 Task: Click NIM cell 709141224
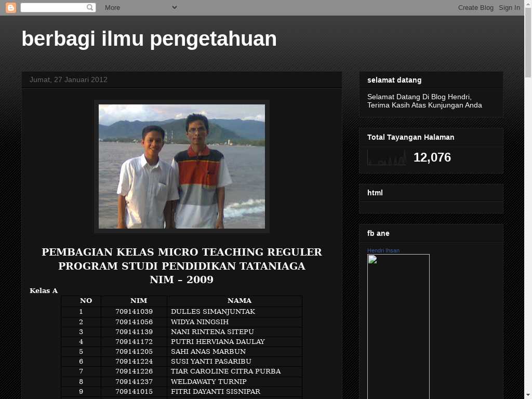click(x=134, y=362)
